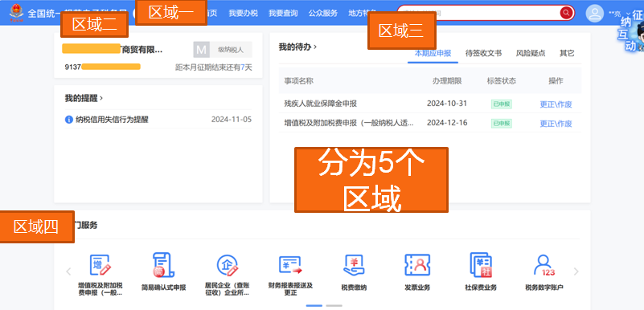Open 增值税及附加税费申报（一般纳税人 item
This screenshot has width=644, height=310.
click(x=349, y=123)
